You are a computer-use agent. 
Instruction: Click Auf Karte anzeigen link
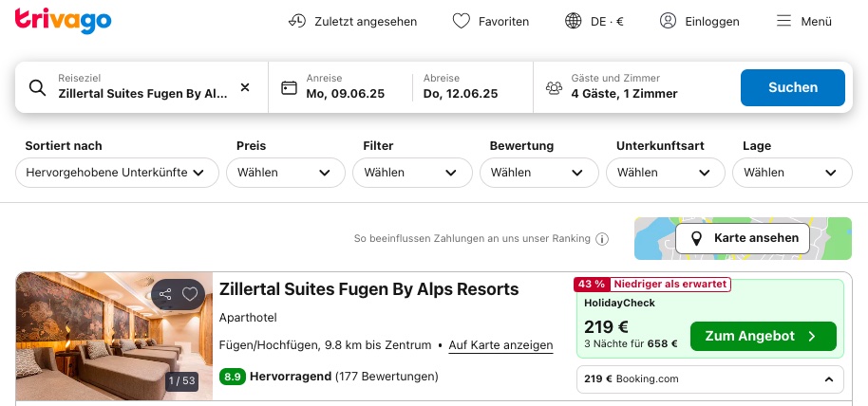pyautogui.click(x=501, y=345)
